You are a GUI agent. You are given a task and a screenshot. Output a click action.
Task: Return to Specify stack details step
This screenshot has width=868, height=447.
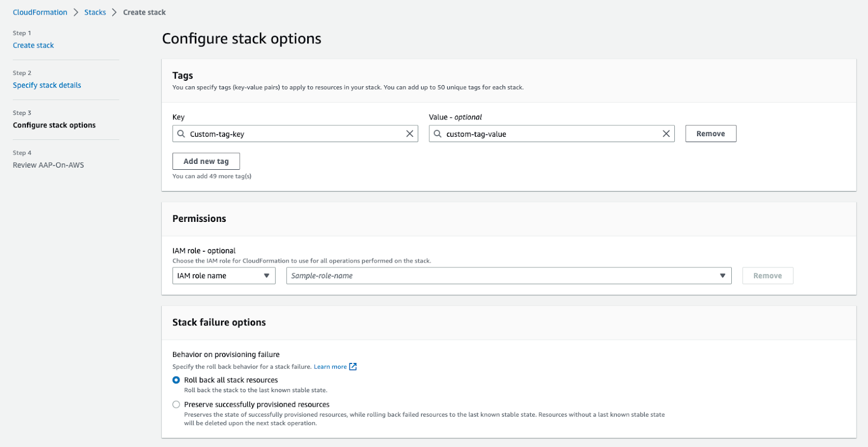[x=47, y=85]
